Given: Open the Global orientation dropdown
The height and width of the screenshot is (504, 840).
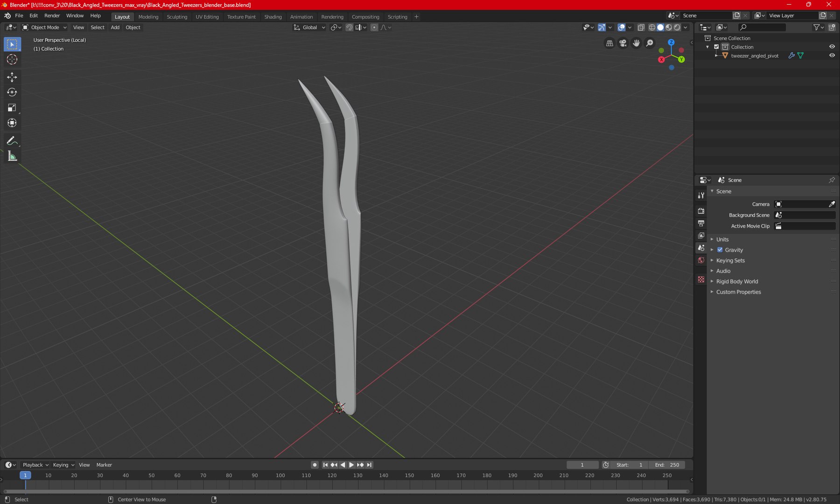Looking at the screenshot, I should click(309, 28).
